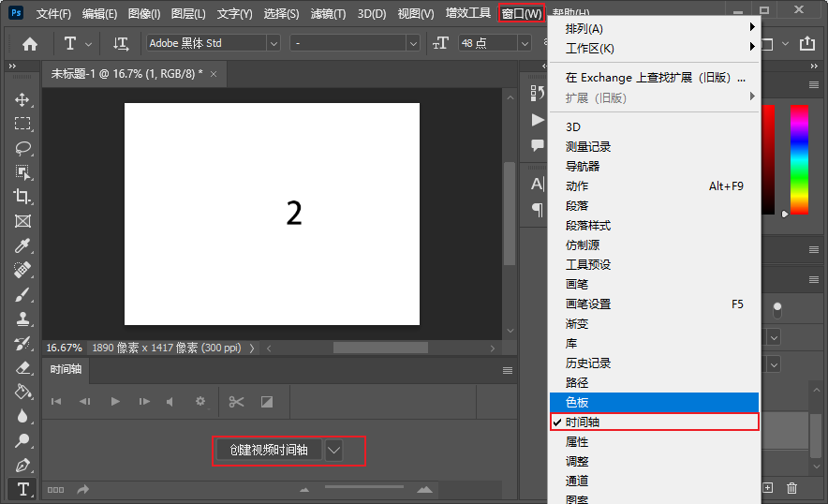Select the Pen tool
The height and width of the screenshot is (504, 828).
click(22, 465)
